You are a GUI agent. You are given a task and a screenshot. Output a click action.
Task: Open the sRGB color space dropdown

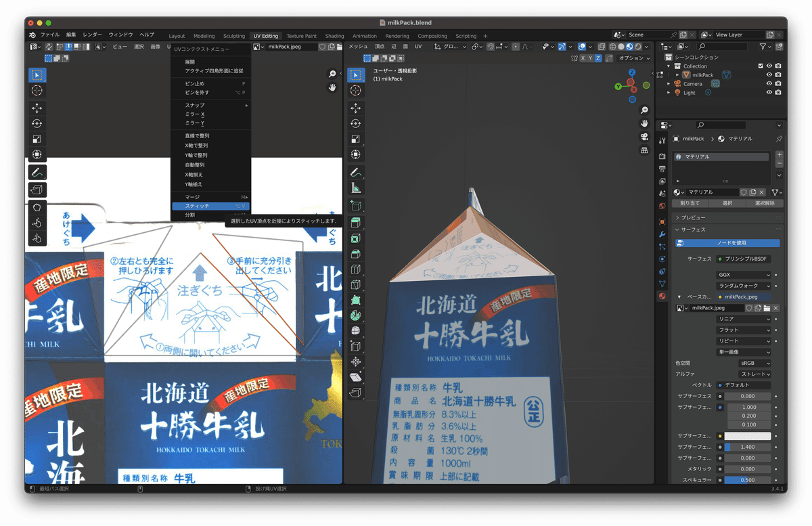pyautogui.click(x=754, y=363)
